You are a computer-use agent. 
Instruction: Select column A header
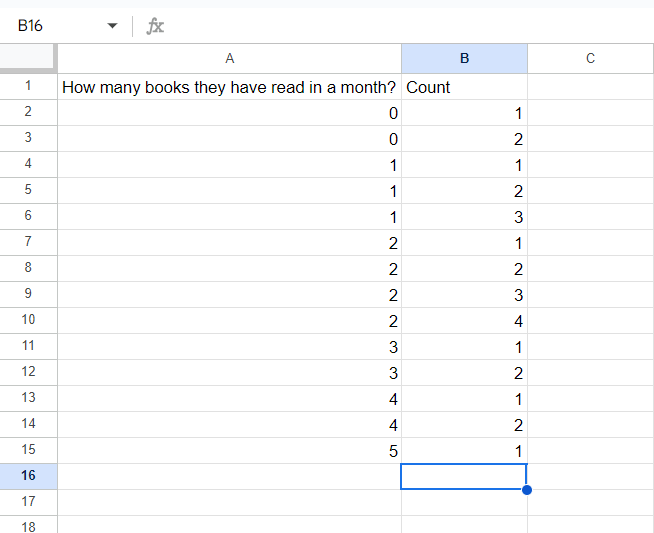point(229,59)
